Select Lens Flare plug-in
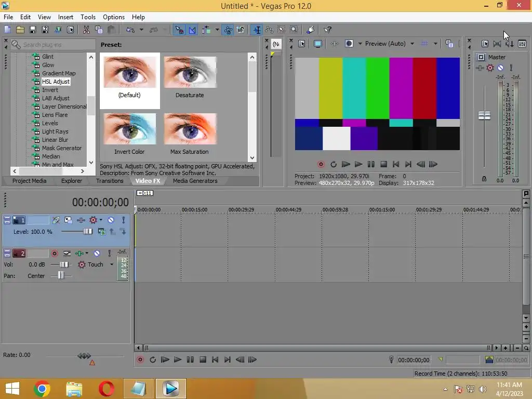Screen dimensions: 532x399 point(55,115)
